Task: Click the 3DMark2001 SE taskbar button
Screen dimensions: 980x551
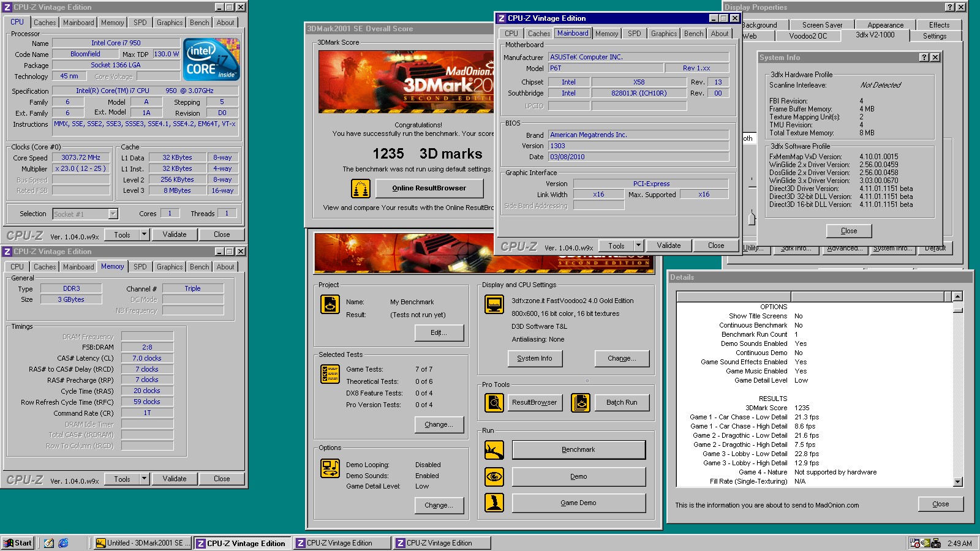Action: [143, 543]
